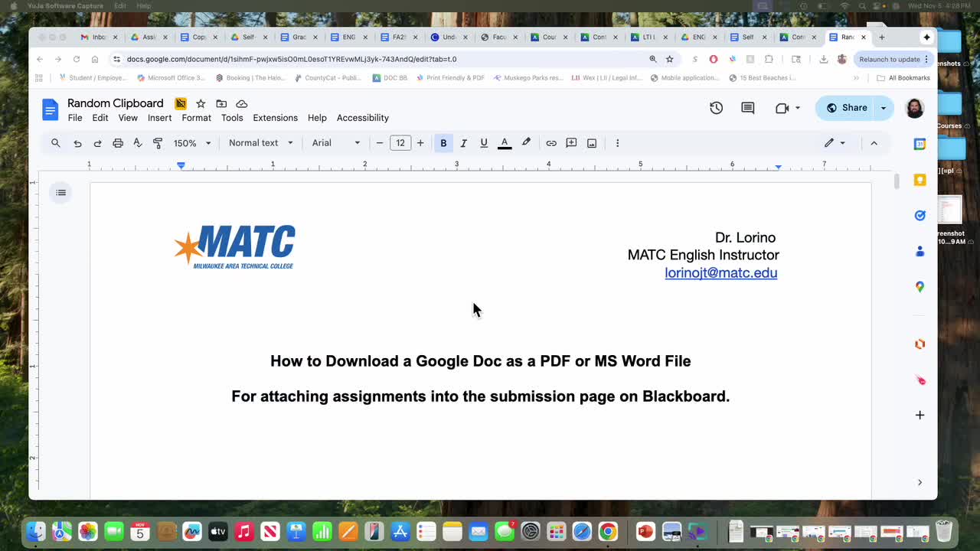Click the Relaunch to update button
The image size is (980, 551).
[893, 59]
